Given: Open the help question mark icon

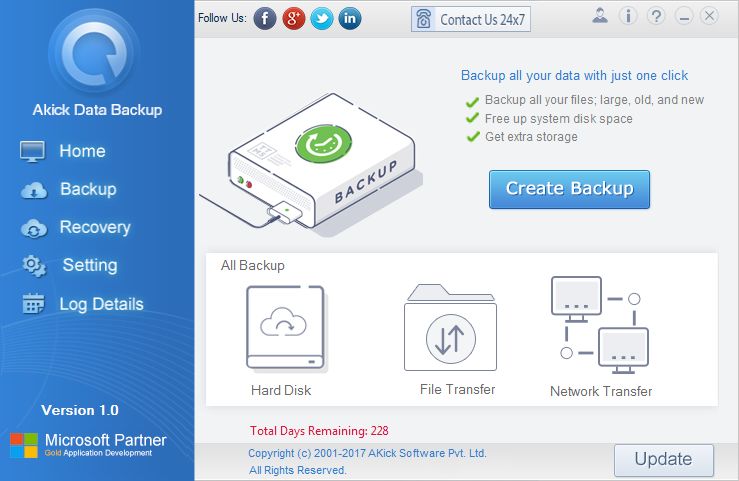Looking at the screenshot, I should tap(656, 16).
